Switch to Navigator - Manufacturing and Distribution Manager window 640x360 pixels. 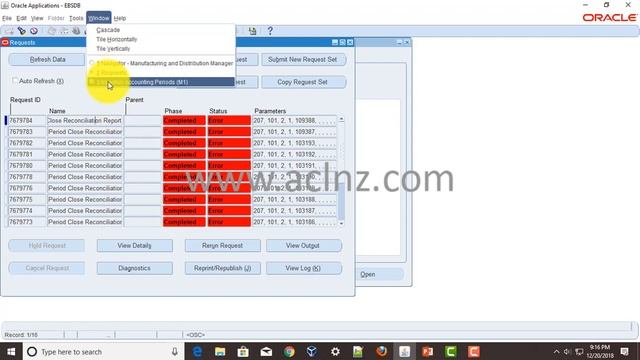pyautogui.click(x=161, y=63)
